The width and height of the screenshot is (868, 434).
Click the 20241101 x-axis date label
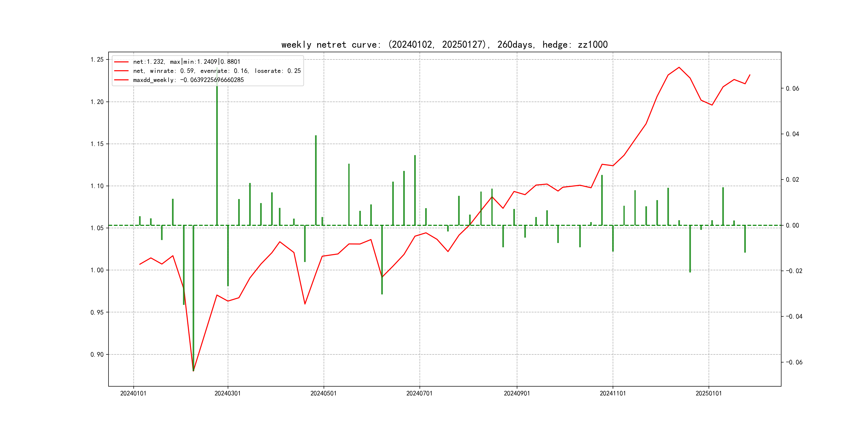coord(613,393)
